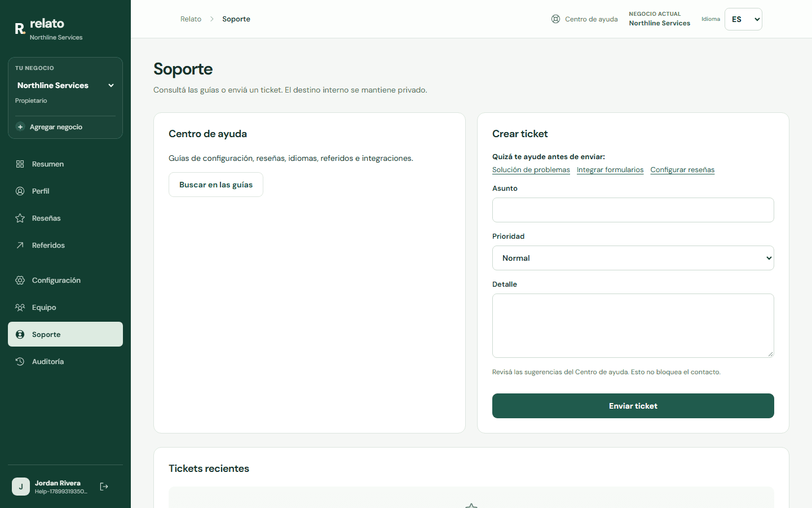Click the Centro de ayuda lifebuoy icon in header
The height and width of the screenshot is (508, 812).
click(555, 19)
